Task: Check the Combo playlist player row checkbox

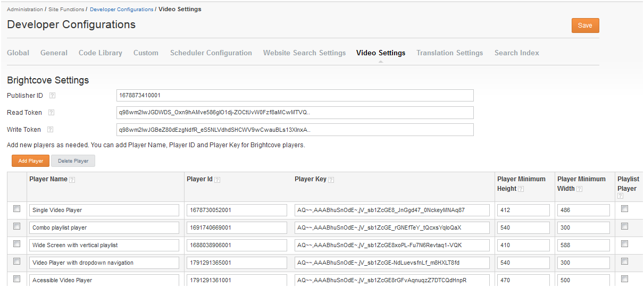Action: click(x=16, y=226)
